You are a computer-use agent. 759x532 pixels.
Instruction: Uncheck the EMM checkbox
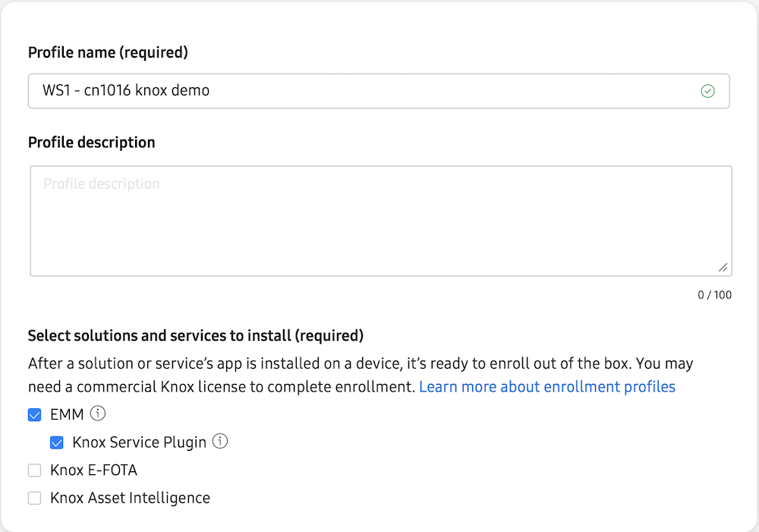click(x=34, y=415)
